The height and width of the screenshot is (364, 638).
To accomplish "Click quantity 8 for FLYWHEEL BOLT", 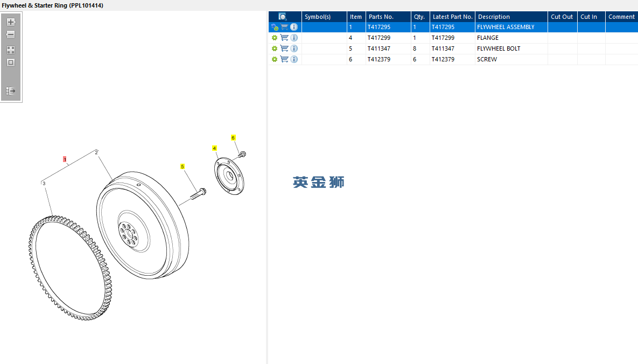I will coord(415,48).
